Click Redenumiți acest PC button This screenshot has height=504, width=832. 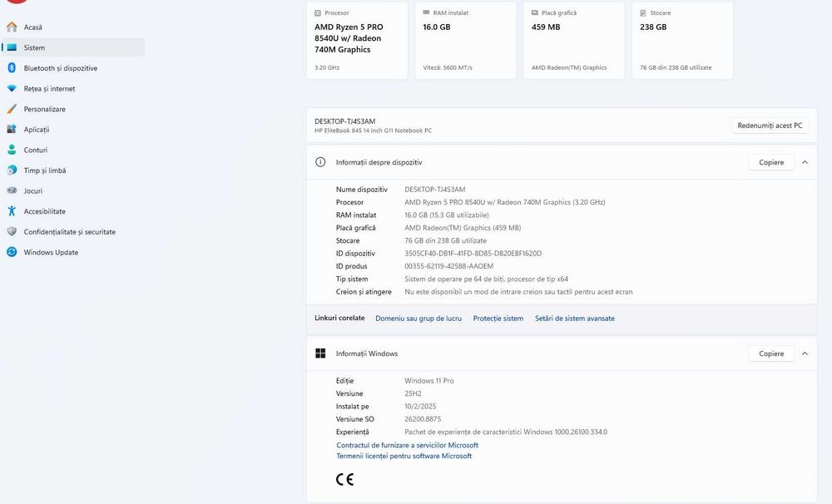tap(770, 126)
